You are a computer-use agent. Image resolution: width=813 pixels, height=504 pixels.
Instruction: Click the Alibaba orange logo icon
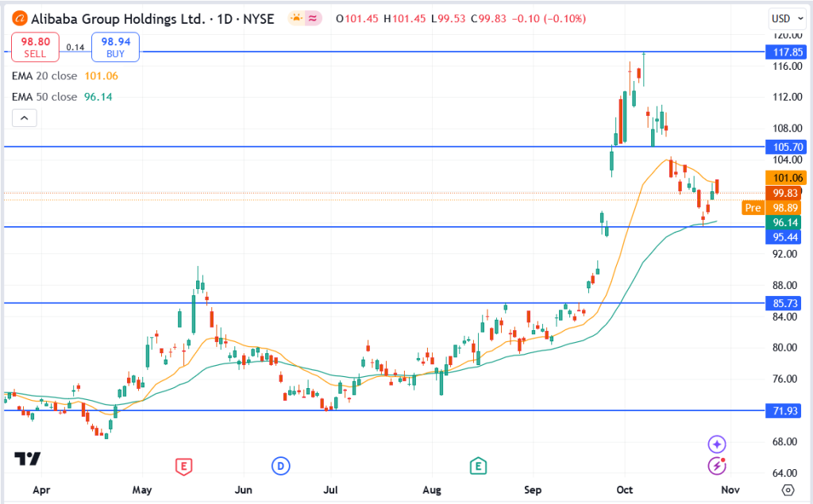(20, 19)
